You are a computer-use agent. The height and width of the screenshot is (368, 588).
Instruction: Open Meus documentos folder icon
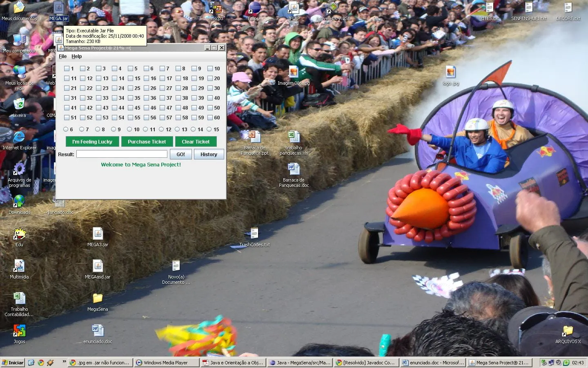(x=19, y=11)
